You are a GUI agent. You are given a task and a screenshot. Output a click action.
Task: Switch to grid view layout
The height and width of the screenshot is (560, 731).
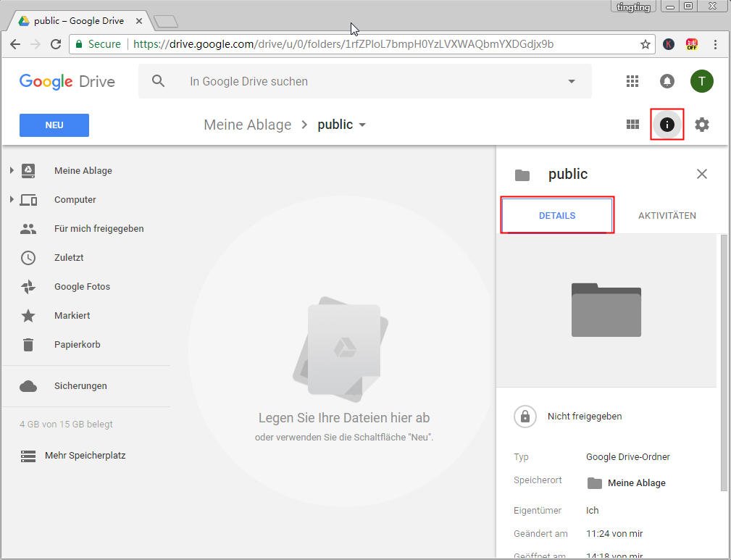(x=632, y=125)
